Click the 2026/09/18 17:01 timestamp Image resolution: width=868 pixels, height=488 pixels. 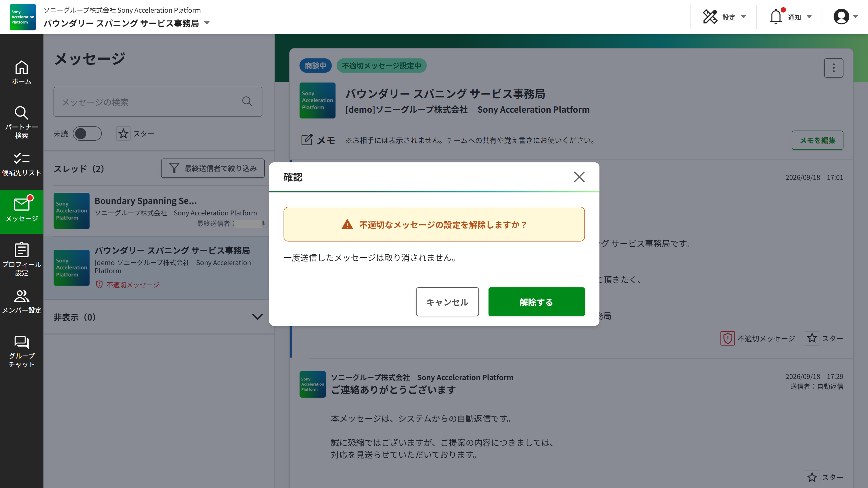814,177
